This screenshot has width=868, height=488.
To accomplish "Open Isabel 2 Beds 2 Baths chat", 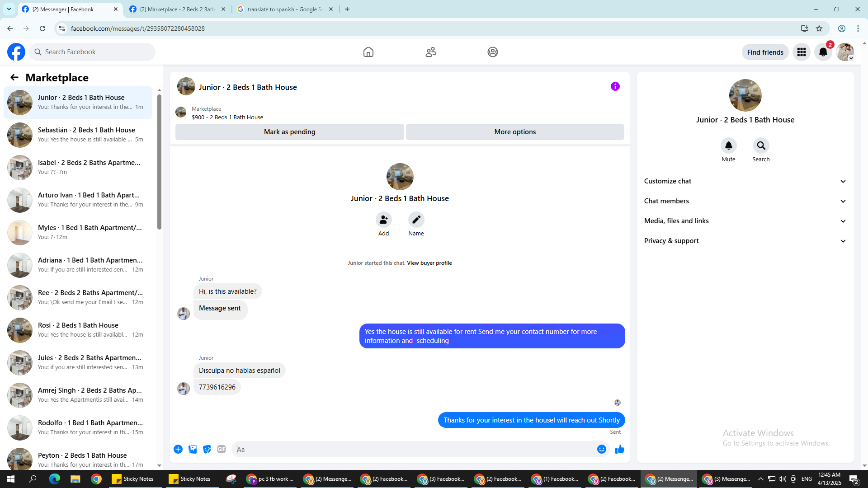I will (x=78, y=167).
